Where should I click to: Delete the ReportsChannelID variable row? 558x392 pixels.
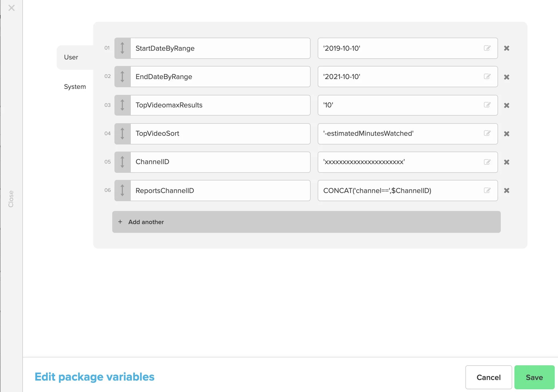pyautogui.click(x=507, y=191)
